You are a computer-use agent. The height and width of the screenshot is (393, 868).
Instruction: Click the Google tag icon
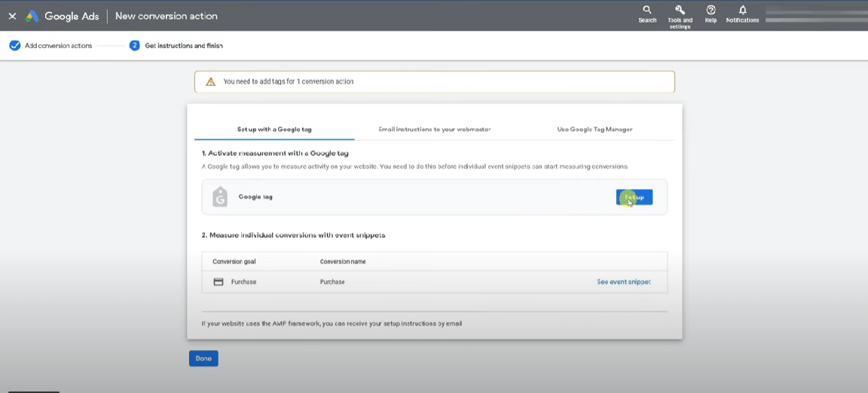click(x=220, y=196)
